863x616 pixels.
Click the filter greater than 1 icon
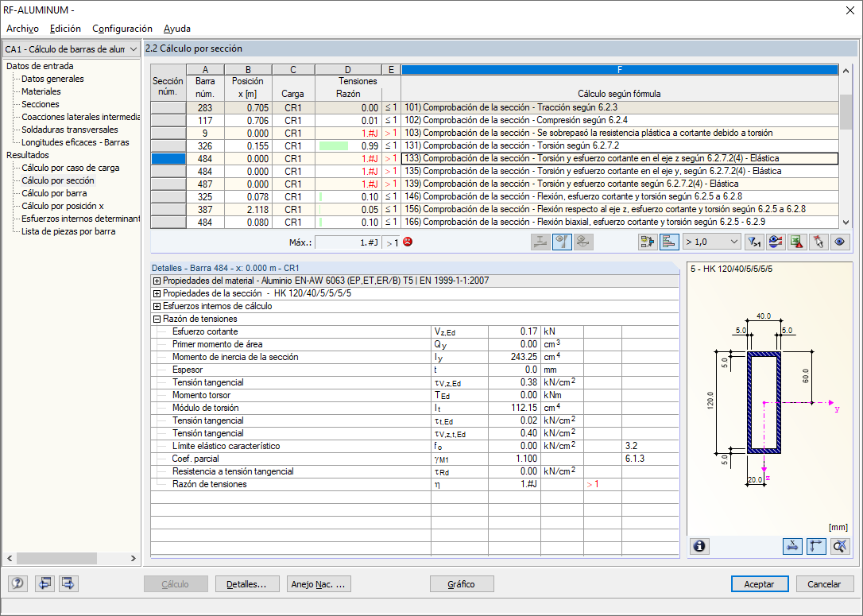pos(754,242)
